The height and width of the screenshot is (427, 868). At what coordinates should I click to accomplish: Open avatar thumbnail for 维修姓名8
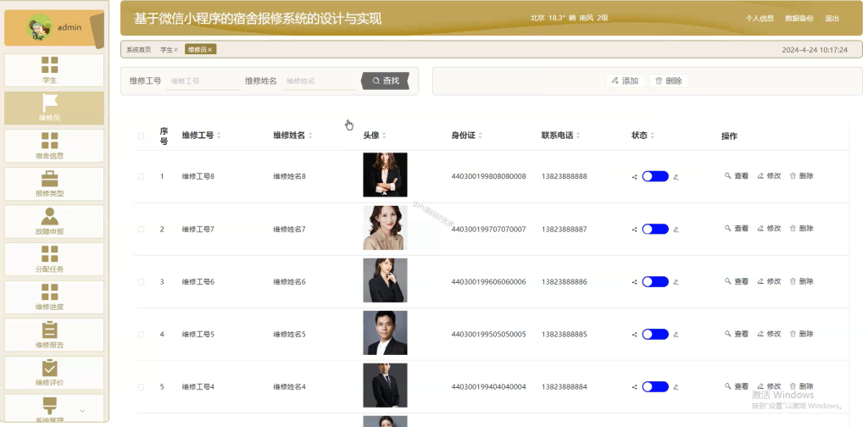pos(386,175)
